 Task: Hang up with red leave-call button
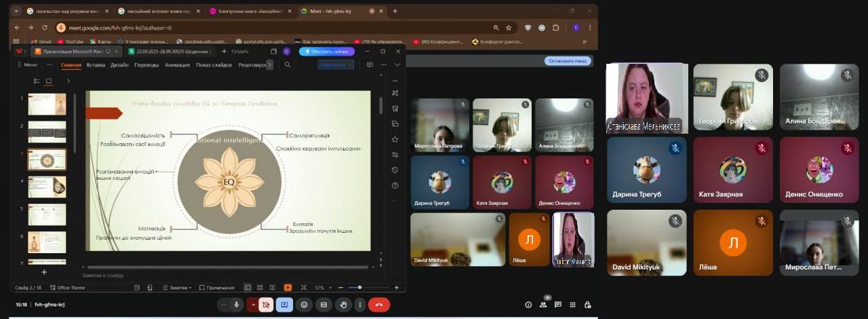point(378,305)
